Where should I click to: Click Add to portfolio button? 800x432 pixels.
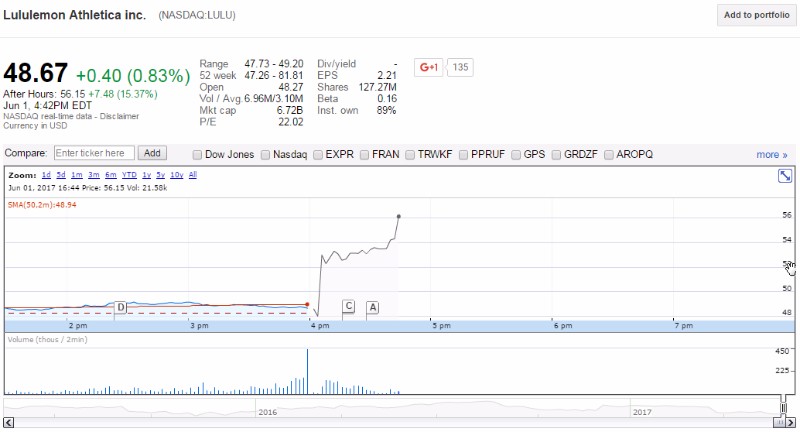coord(756,15)
